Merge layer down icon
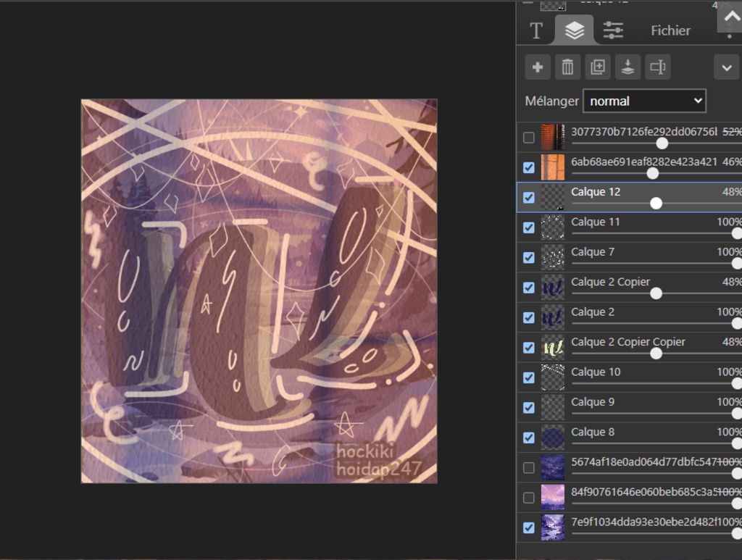This screenshot has height=560, width=742. [628, 67]
